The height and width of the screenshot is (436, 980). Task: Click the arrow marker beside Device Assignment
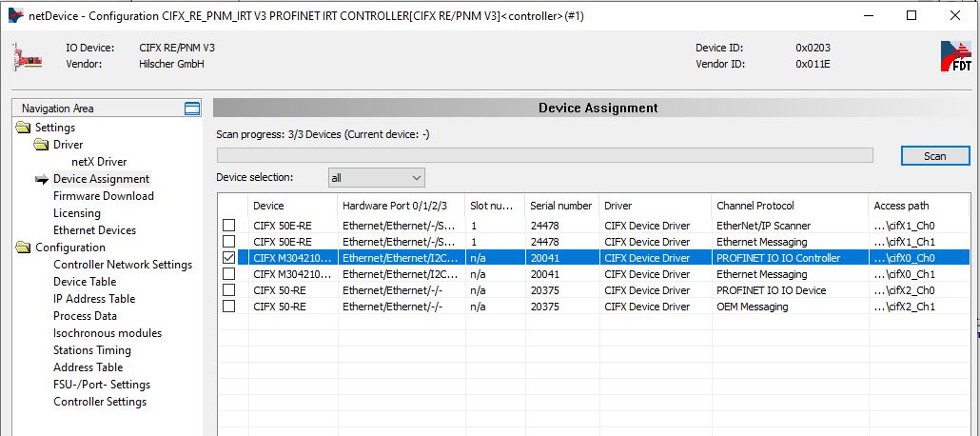[42, 180]
